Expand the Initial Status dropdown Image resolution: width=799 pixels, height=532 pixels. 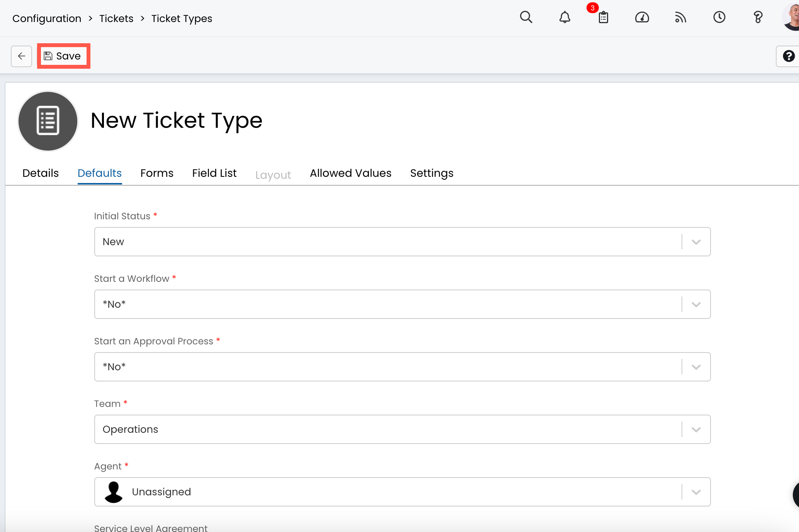click(696, 242)
